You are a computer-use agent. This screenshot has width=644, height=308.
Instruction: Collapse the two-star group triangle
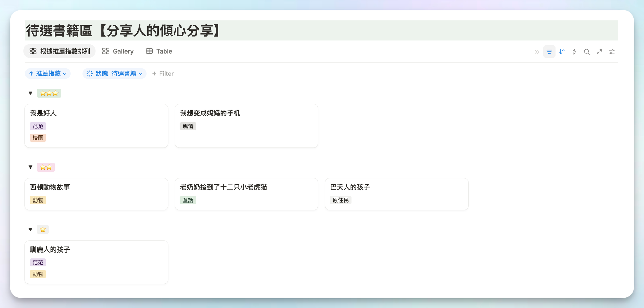[x=30, y=167]
